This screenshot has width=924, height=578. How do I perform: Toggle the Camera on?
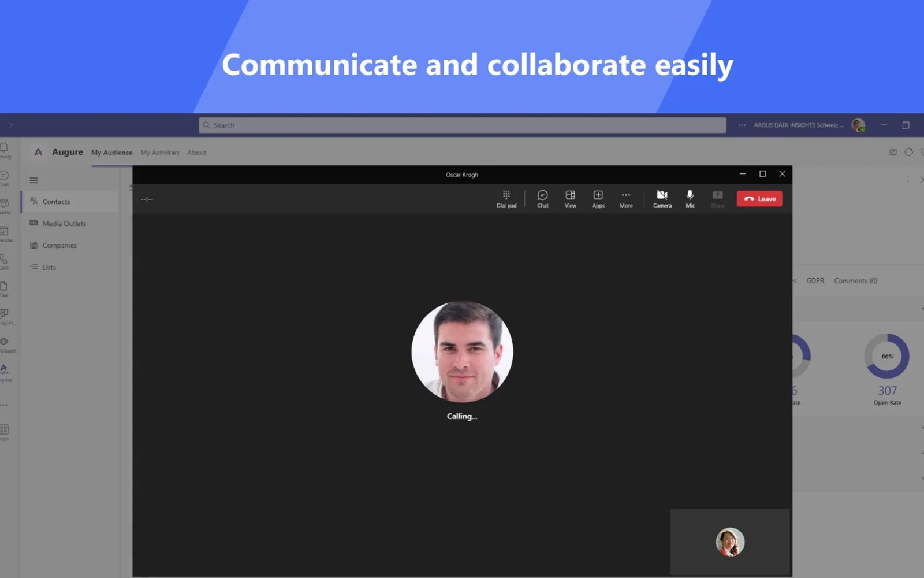coord(662,199)
